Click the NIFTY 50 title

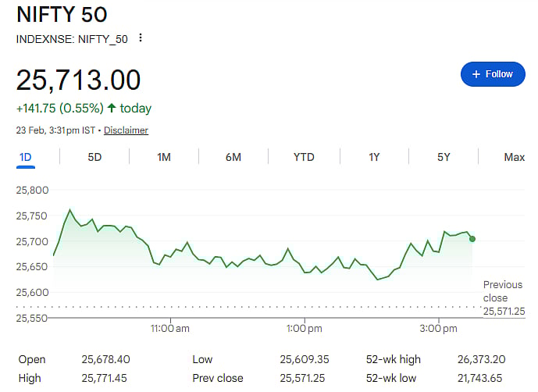(62, 14)
